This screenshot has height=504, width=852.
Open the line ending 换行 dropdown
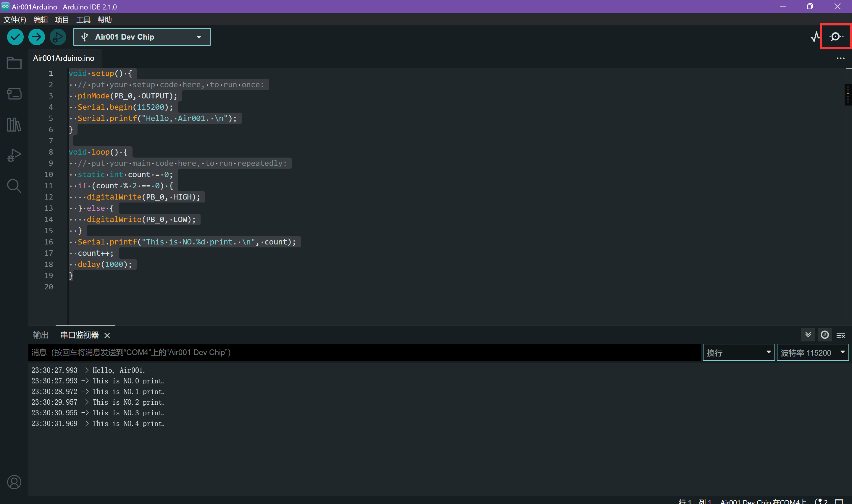point(738,353)
